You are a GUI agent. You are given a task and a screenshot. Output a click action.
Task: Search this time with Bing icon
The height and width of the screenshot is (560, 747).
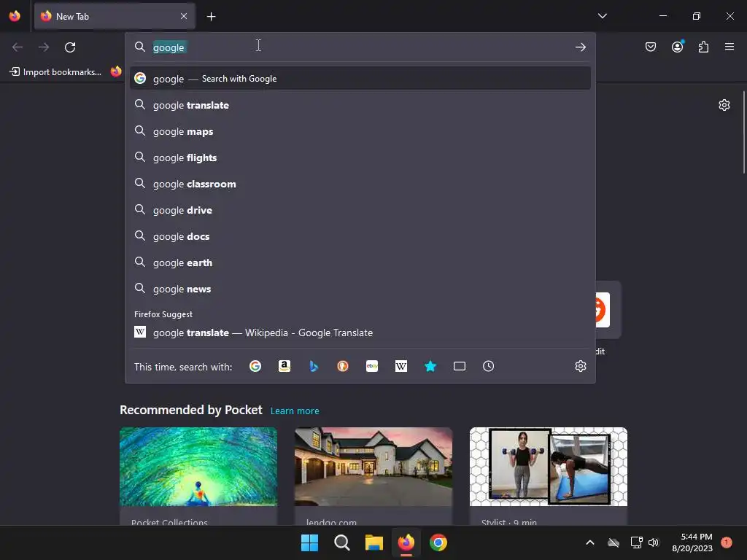pyautogui.click(x=314, y=366)
